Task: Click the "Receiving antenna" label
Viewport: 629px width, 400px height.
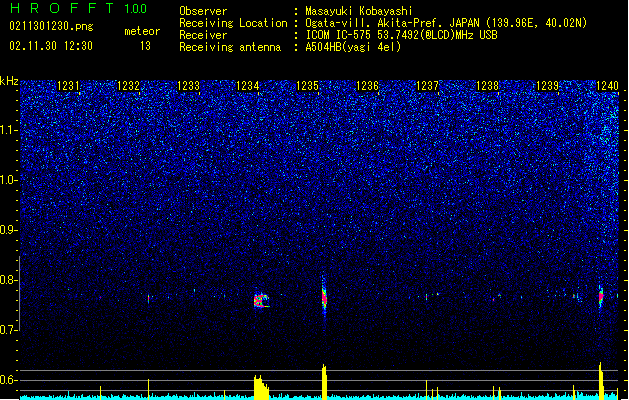Action: (230, 47)
